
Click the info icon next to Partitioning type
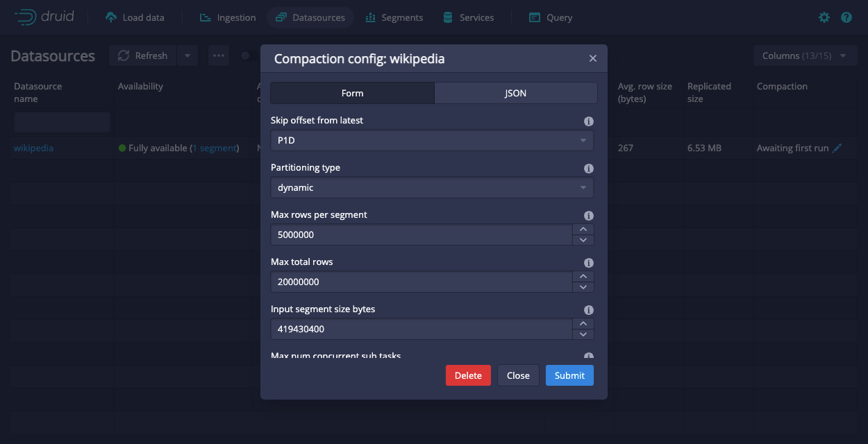pos(588,168)
